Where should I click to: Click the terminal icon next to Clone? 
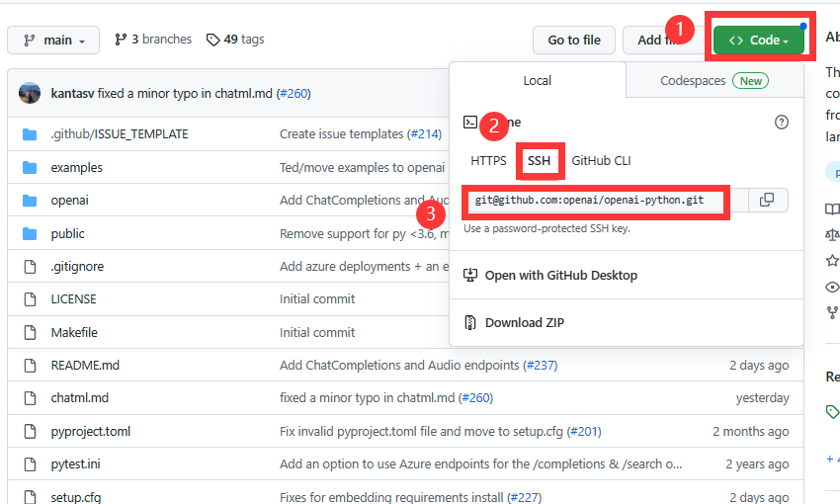point(470,123)
